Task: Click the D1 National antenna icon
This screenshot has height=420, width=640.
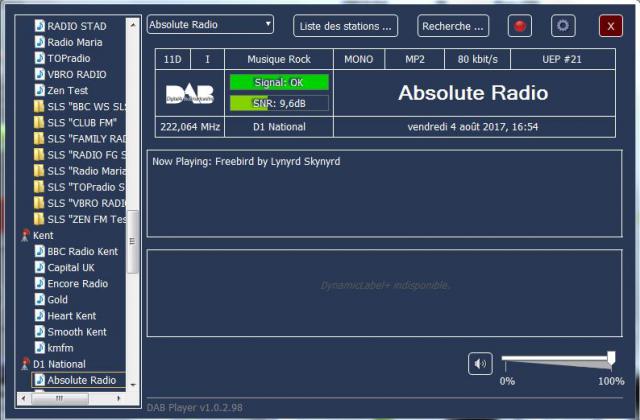Action: (x=25, y=364)
